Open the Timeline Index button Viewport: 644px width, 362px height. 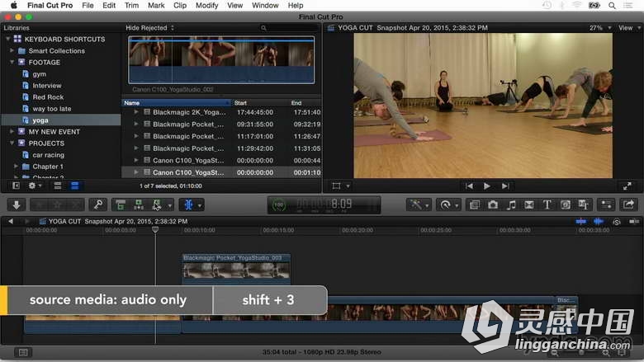pos(23,352)
